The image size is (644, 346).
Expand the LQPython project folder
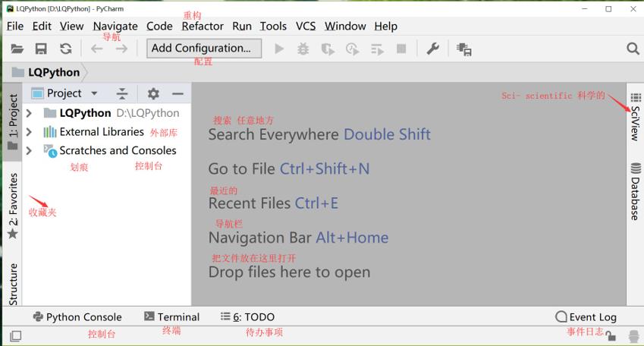[x=29, y=113]
